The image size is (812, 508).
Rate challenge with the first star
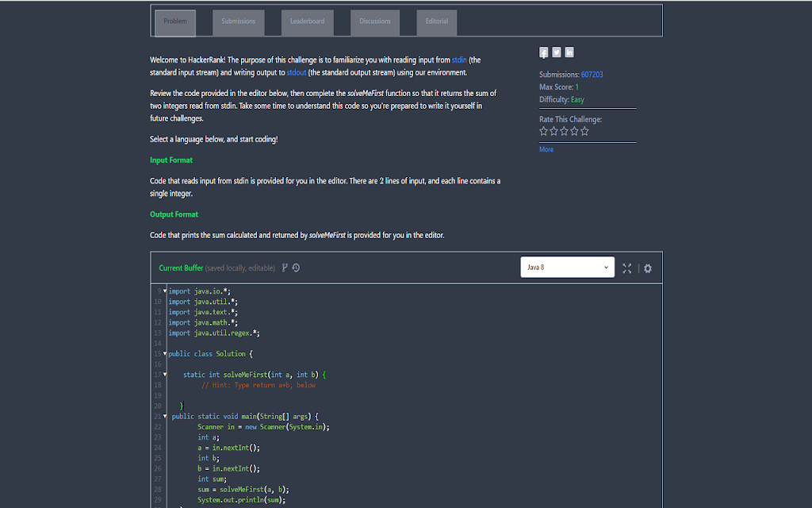click(x=544, y=132)
